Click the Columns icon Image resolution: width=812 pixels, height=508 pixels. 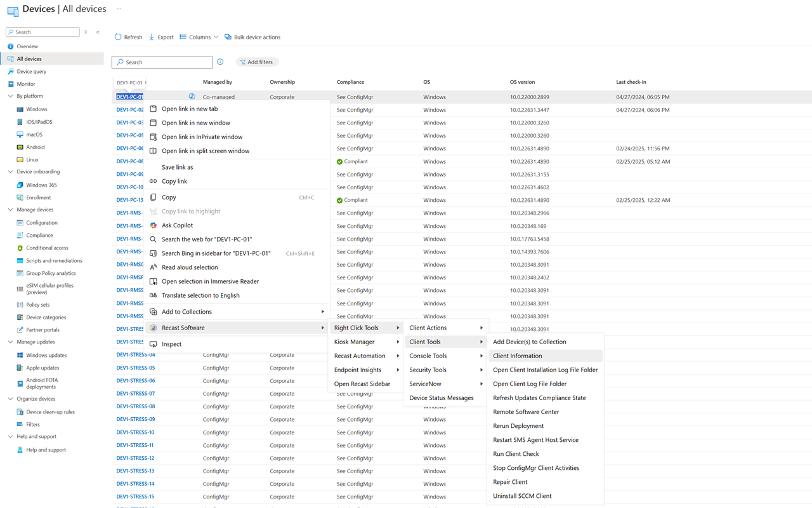point(183,37)
